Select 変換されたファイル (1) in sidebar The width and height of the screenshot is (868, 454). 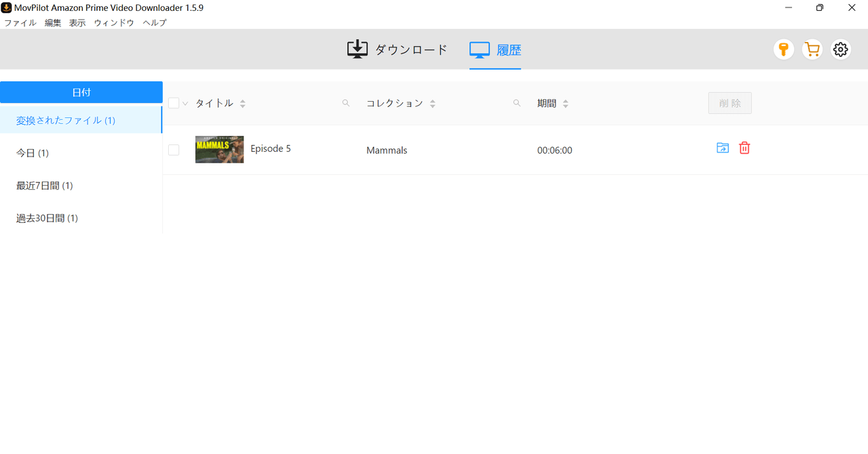[x=81, y=120]
